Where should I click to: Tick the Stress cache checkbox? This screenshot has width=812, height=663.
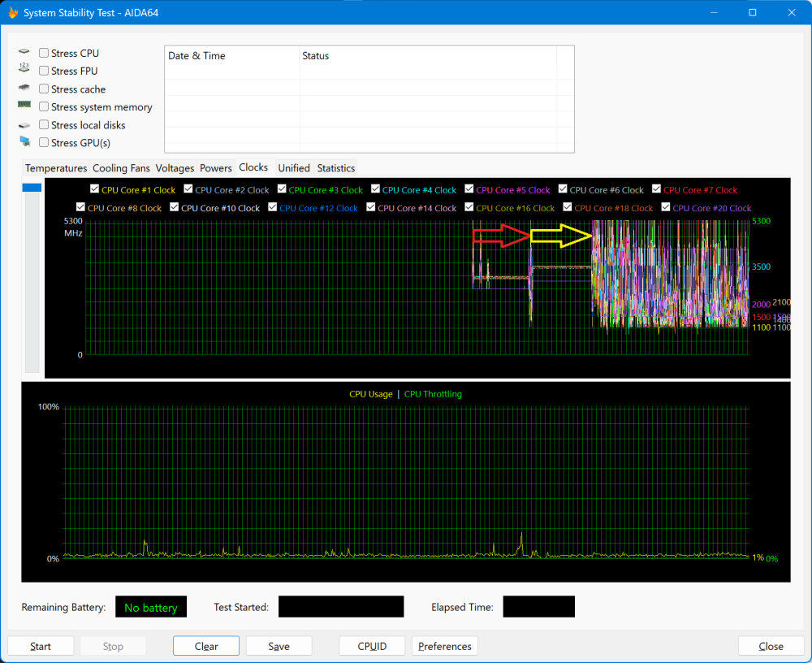click(44, 89)
